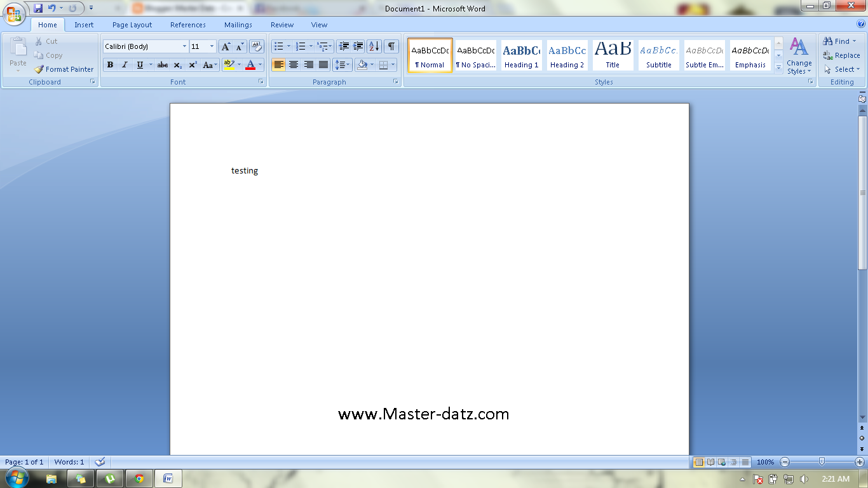The height and width of the screenshot is (488, 868).
Task: Zoom in with the plus button
Action: click(860, 462)
